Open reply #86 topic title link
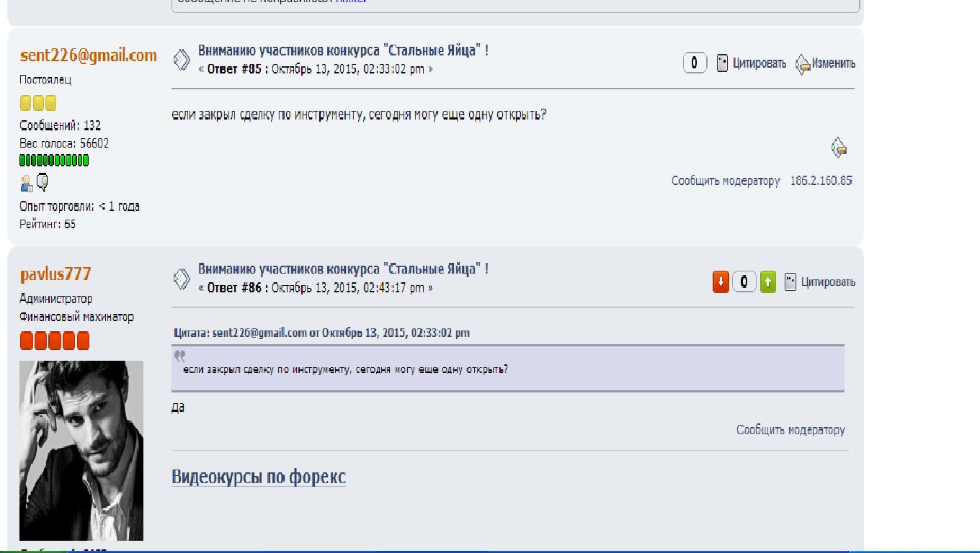The width and height of the screenshot is (980, 553). (343, 269)
